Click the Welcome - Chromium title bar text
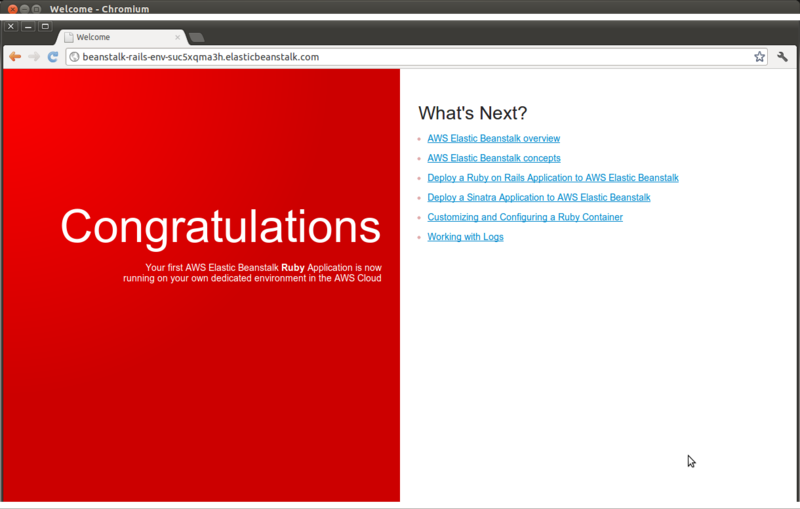 (x=99, y=9)
